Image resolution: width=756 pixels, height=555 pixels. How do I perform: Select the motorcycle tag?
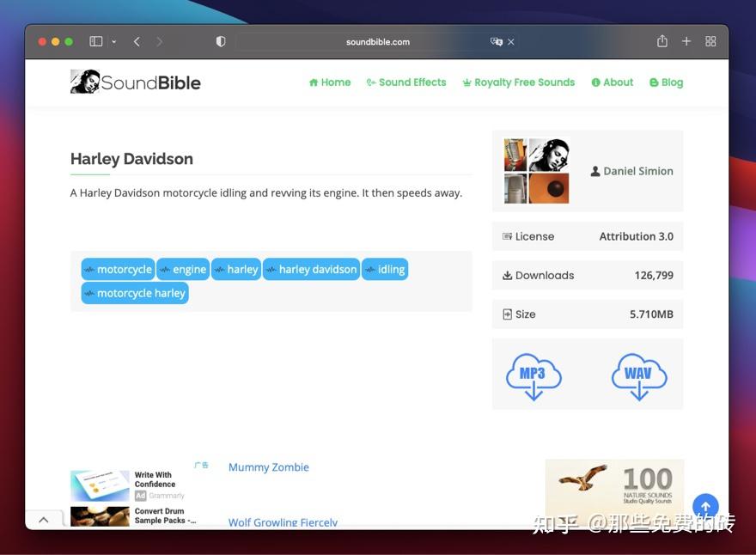[118, 269]
